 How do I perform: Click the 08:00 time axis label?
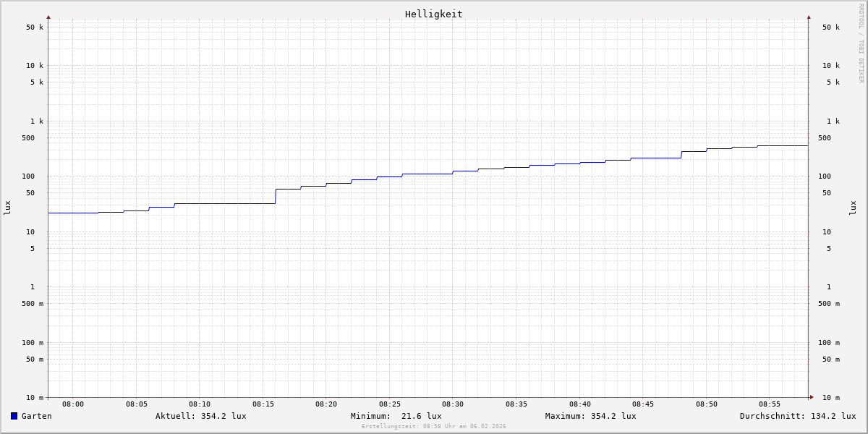point(73,404)
